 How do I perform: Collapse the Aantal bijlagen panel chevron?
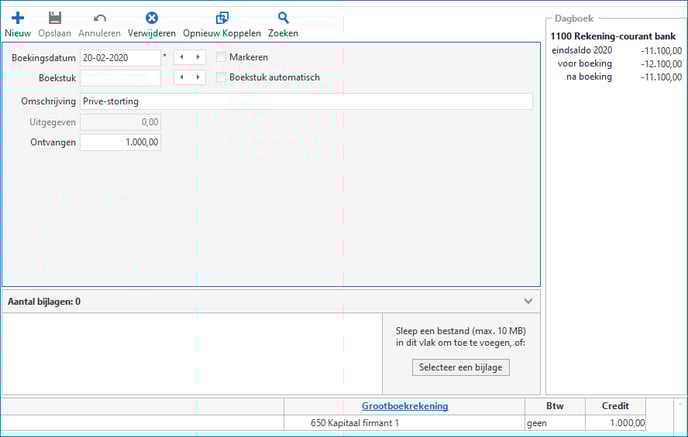click(x=528, y=300)
